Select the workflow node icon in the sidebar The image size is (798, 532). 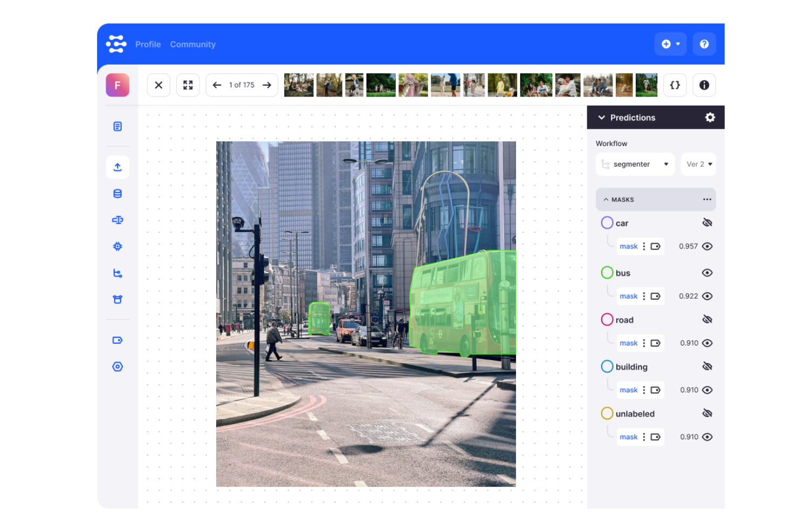(118, 273)
